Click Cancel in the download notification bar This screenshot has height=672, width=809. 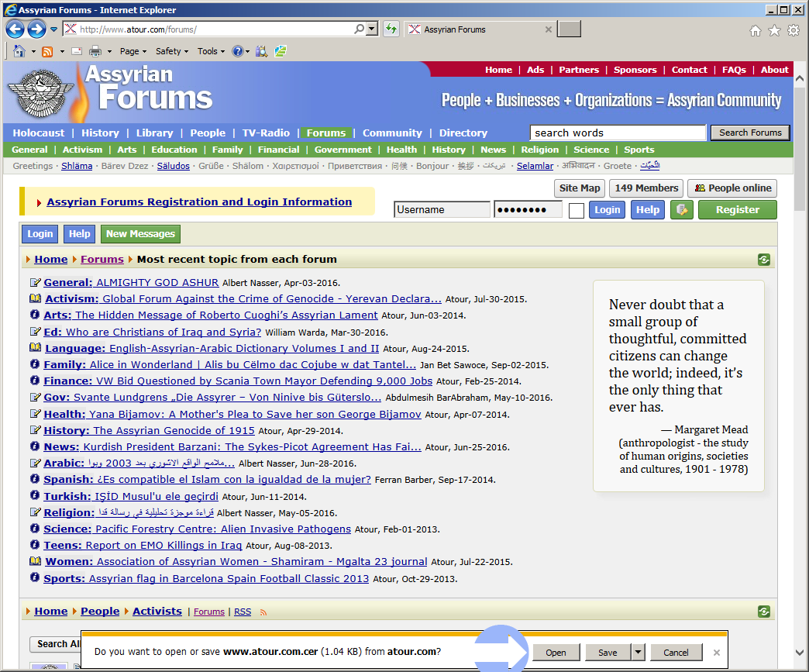coord(676,653)
